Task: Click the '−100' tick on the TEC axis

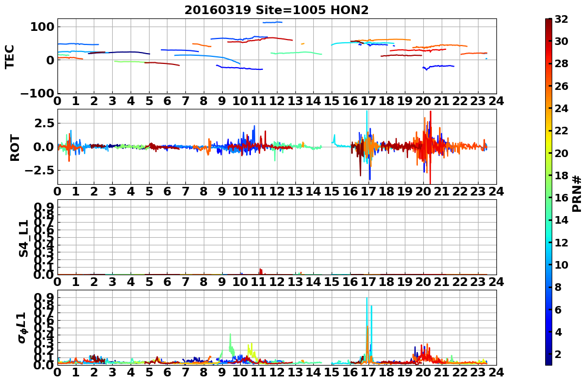Action: 38,93
